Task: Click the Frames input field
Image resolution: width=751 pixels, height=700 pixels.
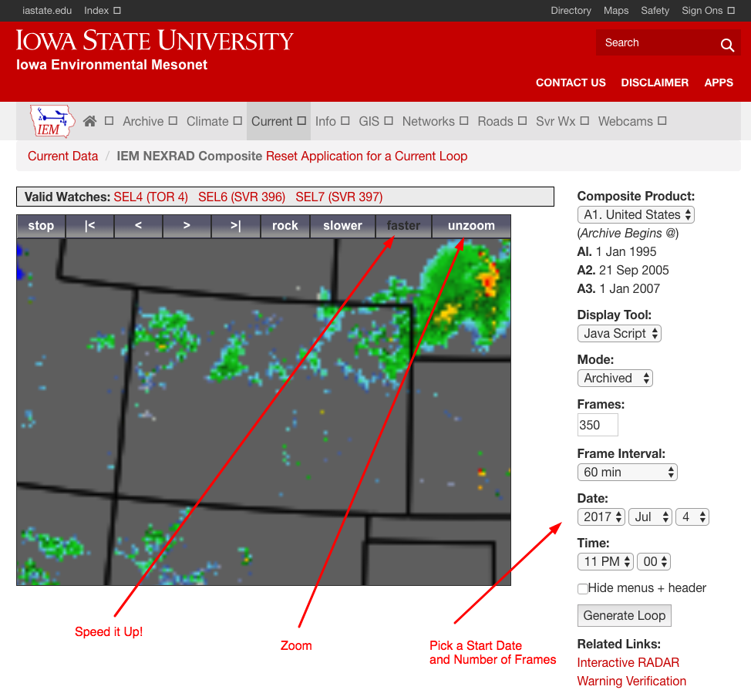Action: tap(598, 426)
